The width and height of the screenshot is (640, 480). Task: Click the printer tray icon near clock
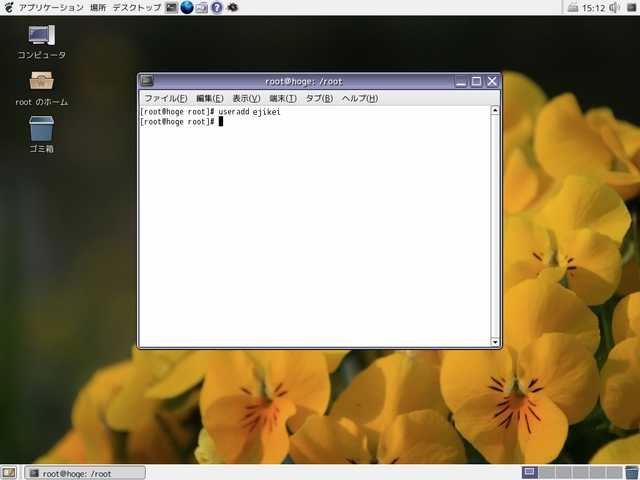(573, 7)
